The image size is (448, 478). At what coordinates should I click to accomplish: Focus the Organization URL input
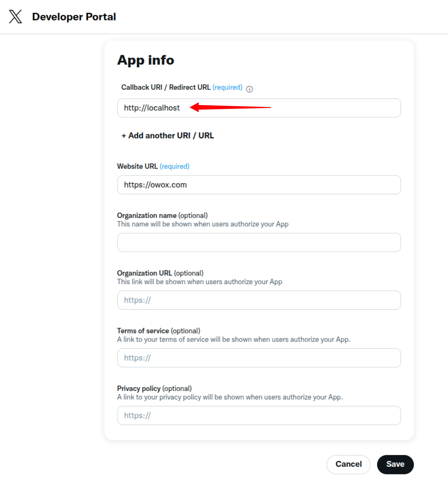(x=258, y=300)
